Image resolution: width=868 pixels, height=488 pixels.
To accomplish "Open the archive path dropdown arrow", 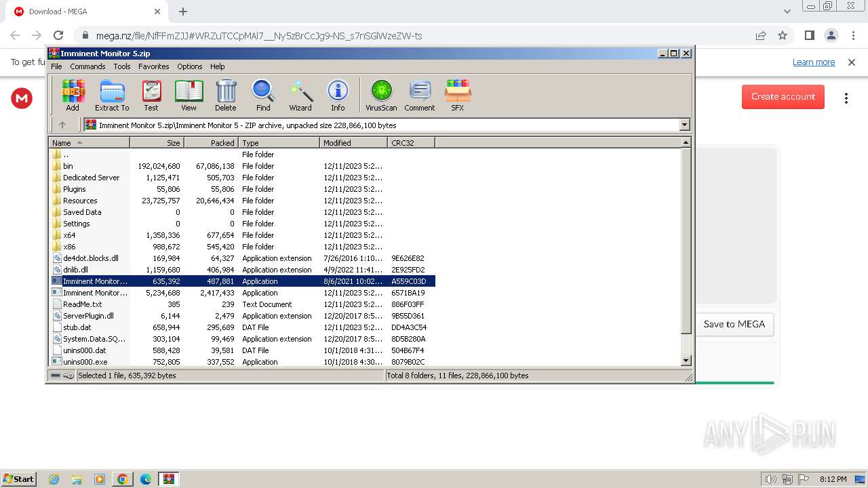I will pyautogui.click(x=684, y=125).
